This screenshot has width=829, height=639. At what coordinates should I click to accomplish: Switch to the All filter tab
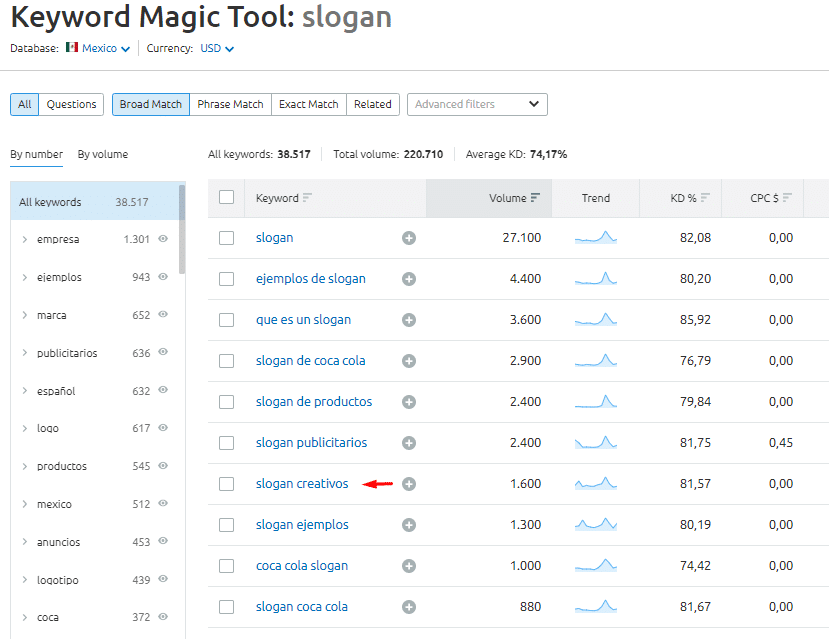24,104
